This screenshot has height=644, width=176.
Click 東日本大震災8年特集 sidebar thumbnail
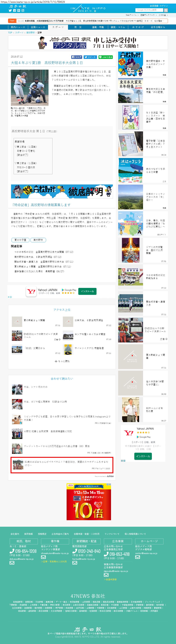tap(131, 91)
